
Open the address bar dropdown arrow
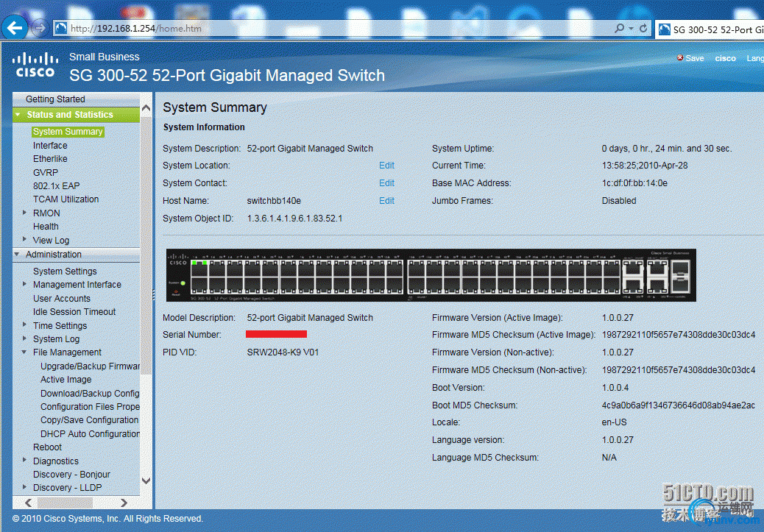(631, 28)
